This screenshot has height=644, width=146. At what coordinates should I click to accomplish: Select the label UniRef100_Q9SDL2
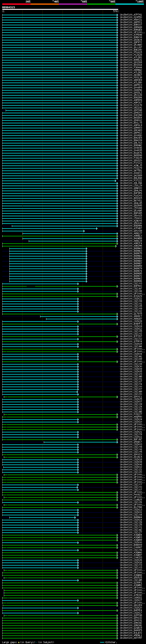click(x=131, y=93)
